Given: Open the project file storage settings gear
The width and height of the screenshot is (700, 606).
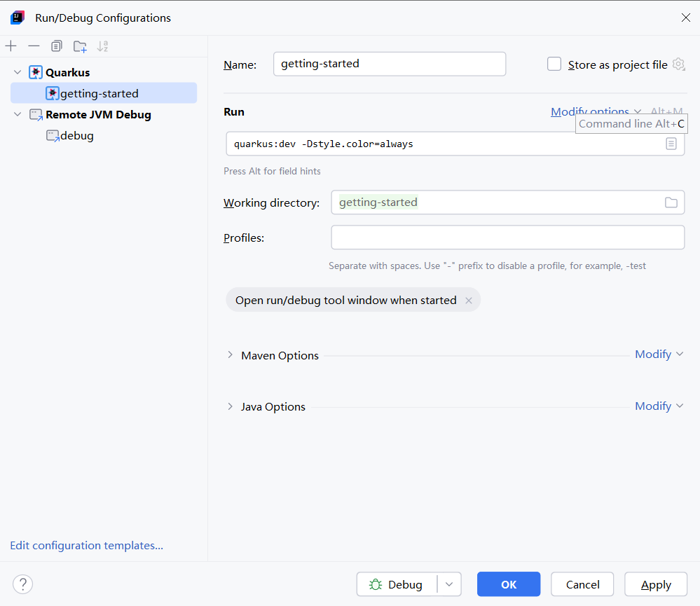Looking at the screenshot, I should click(678, 64).
